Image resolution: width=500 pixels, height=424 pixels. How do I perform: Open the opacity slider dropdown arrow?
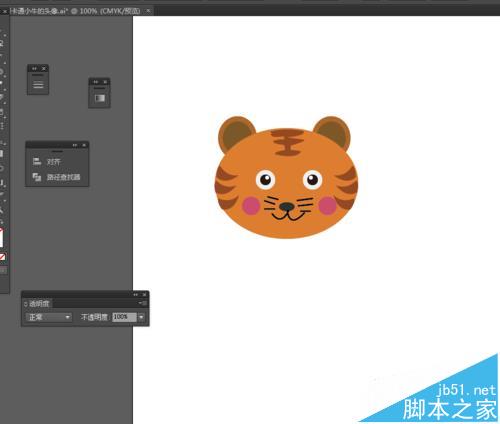[141, 317]
